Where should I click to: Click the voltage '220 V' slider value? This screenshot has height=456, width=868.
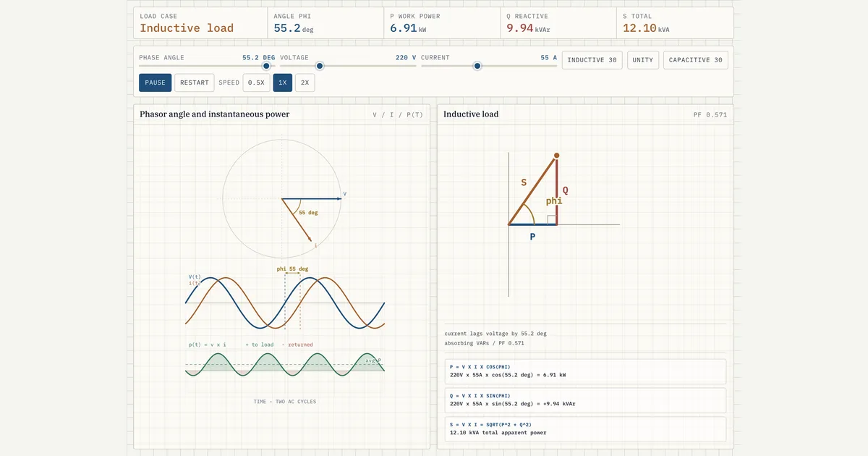[406, 57]
